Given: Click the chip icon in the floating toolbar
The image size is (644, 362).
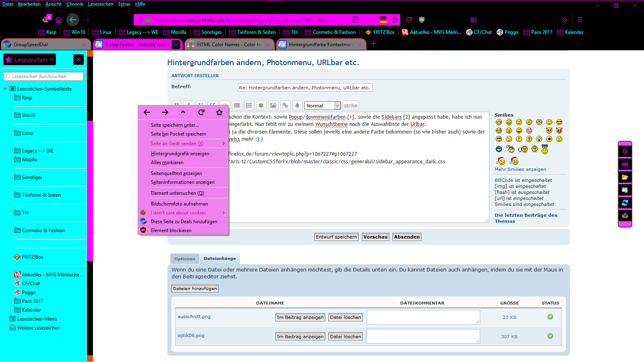Looking at the screenshot, I should pos(625,216).
